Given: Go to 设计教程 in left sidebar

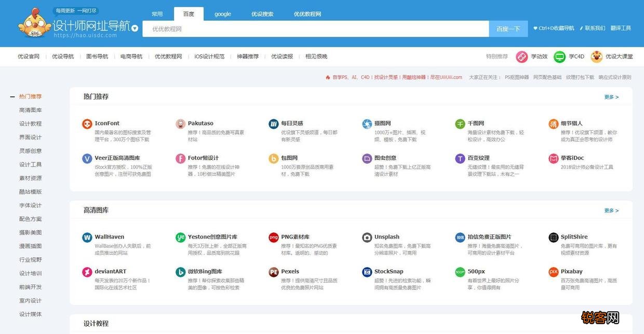Looking at the screenshot, I should 31,123.
